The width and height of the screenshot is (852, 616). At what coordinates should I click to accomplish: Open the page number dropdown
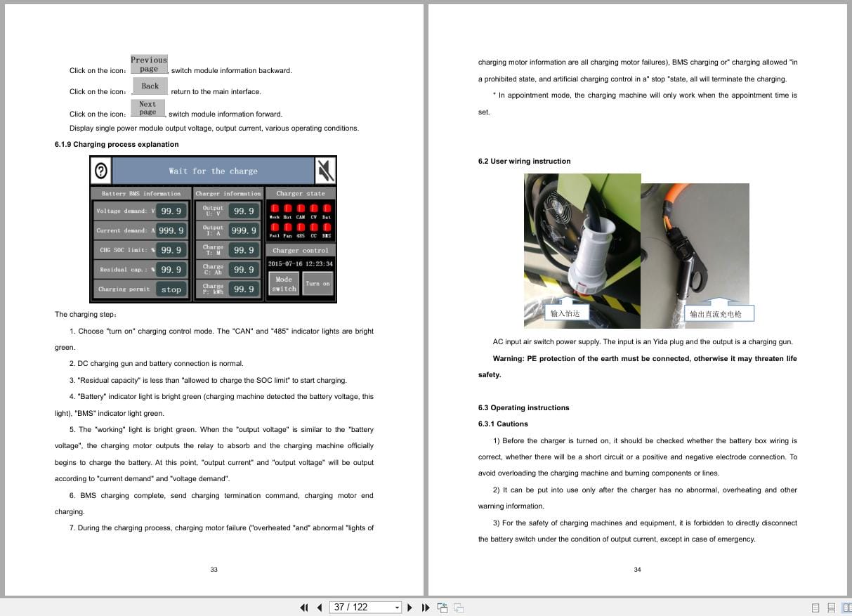click(397, 607)
